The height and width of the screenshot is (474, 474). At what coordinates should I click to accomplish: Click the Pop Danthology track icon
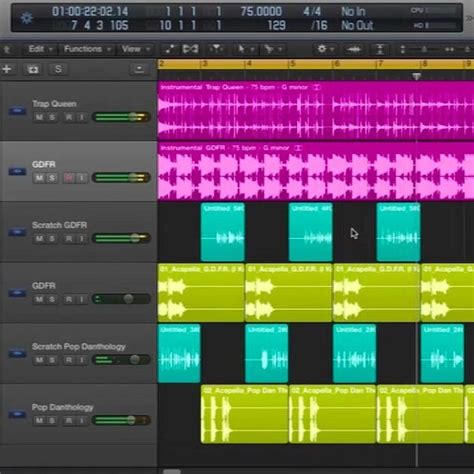(17, 414)
